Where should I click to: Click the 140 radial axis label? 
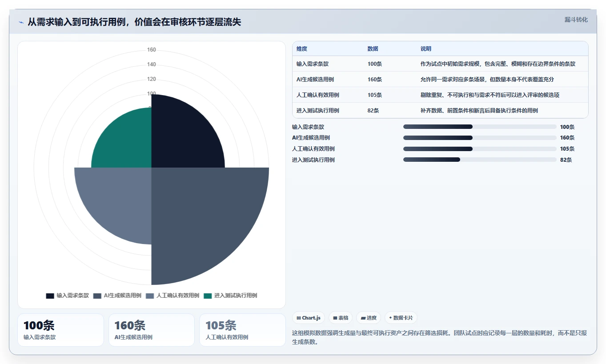click(x=152, y=64)
